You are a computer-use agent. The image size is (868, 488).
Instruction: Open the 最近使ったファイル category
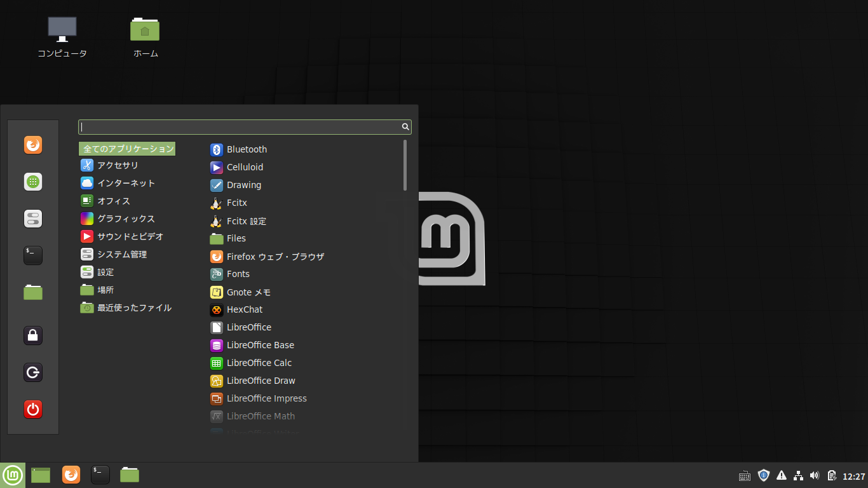coord(126,308)
